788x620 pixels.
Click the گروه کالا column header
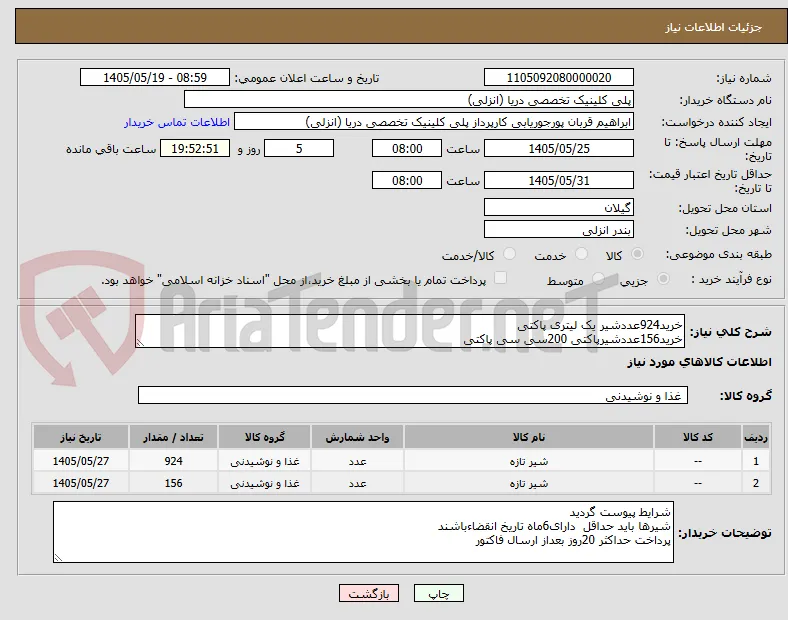(x=265, y=437)
